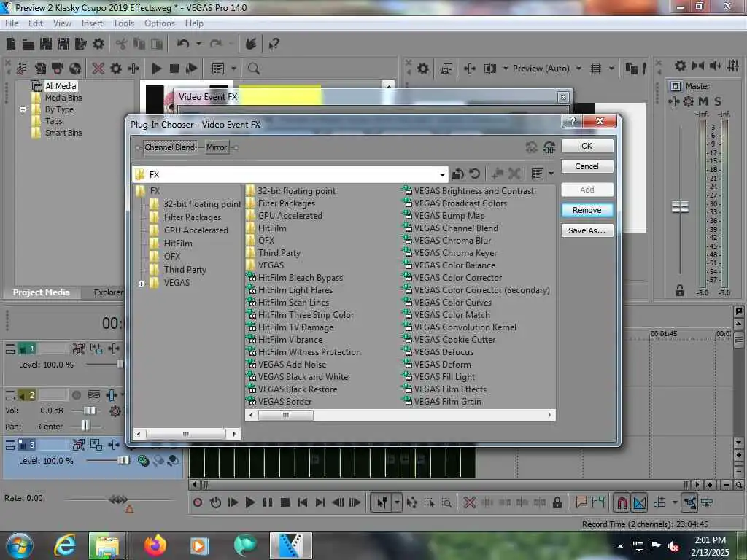747x560 pixels.
Task: Click the What's This help icon
Action: (274, 44)
